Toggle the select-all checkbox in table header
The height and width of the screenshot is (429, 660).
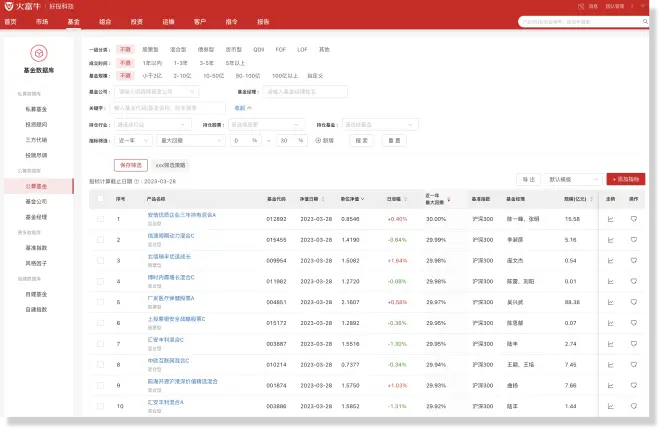coord(100,199)
